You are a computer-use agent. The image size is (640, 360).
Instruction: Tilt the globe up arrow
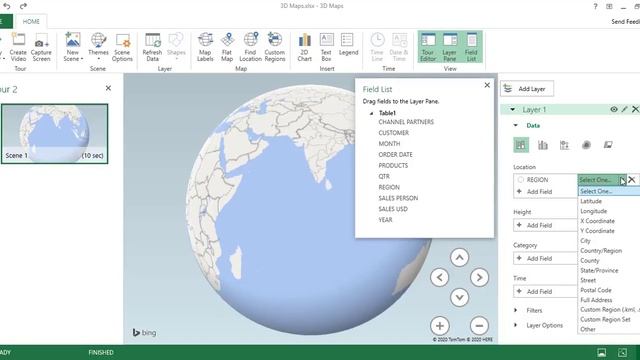coord(459,258)
